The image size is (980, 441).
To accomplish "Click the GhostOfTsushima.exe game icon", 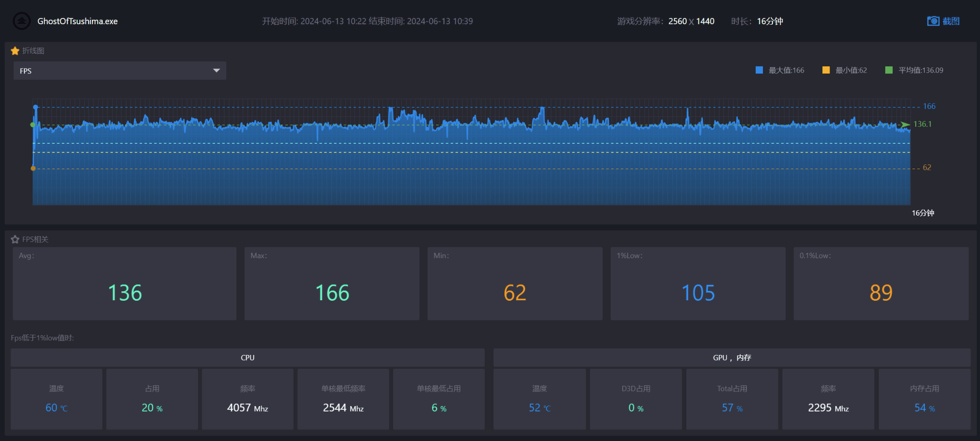I will click(x=22, y=21).
